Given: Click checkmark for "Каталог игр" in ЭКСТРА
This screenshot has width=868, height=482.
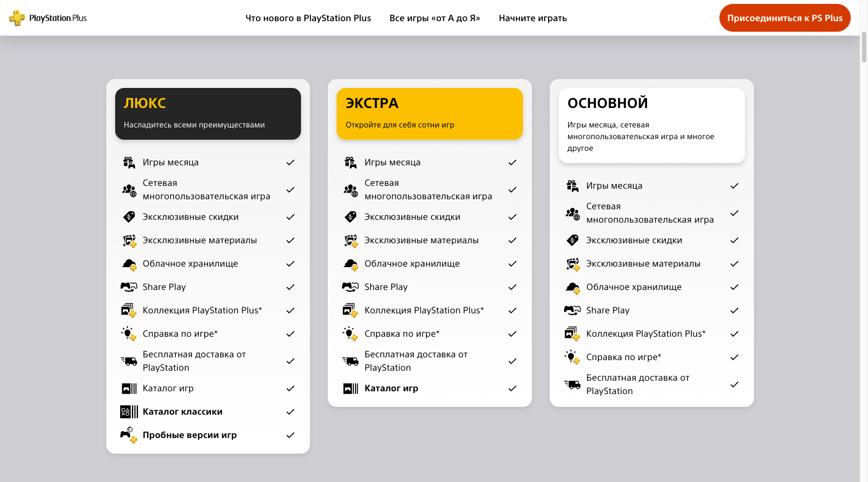Looking at the screenshot, I should pyautogui.click(x=512, y=388).
